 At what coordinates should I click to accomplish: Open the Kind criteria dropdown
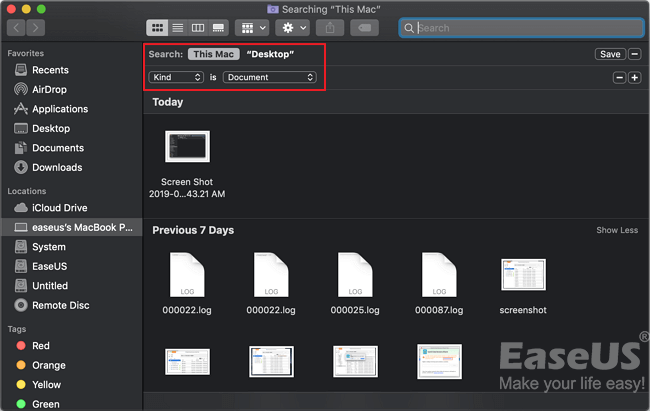tap(176, 77)
